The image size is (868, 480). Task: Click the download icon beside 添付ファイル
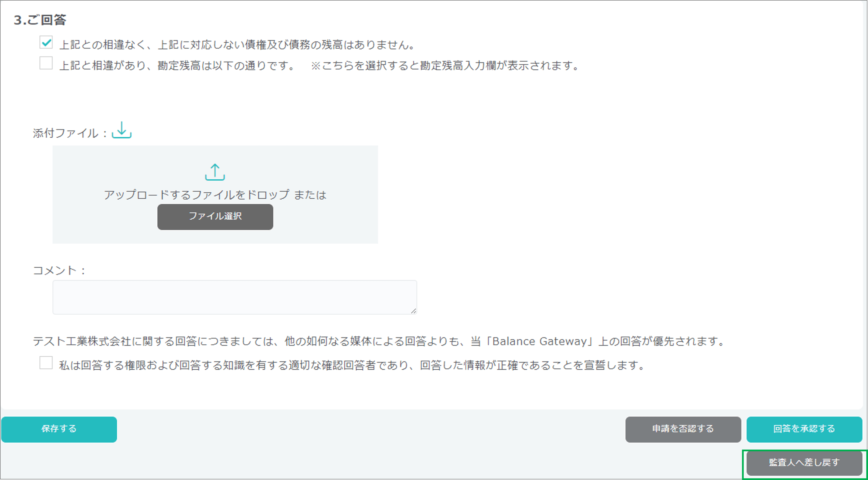point(121,130)
